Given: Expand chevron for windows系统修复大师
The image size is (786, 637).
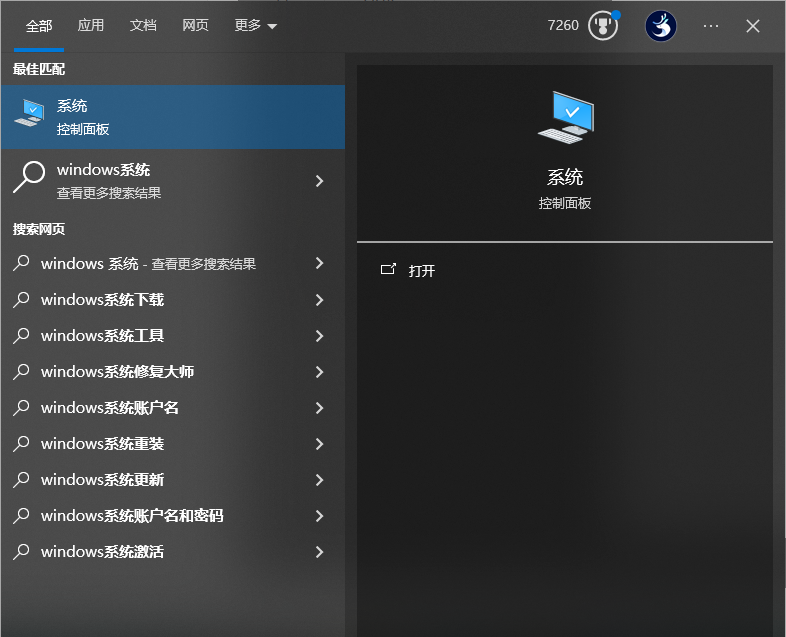Looking at the screenshot, I should tap(319, 372).
